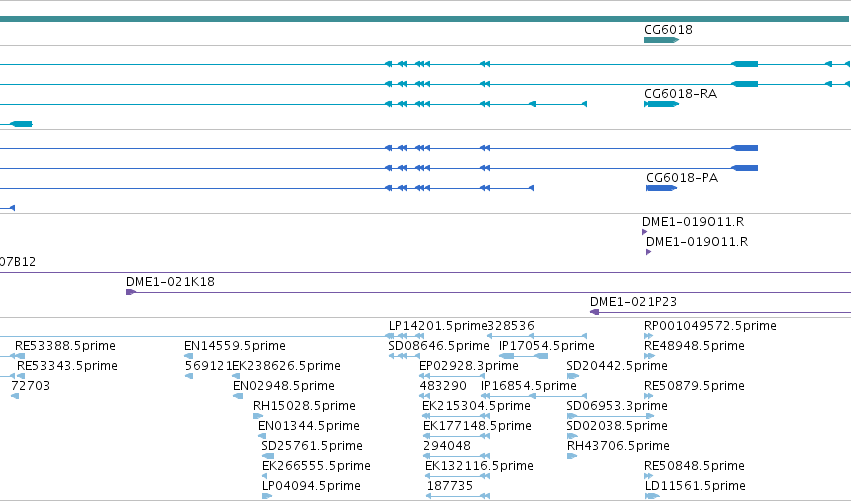Click the SD20442.5prime arrow glyph
The width and height of the screenshot is (851, 501).
click(x=572, y=377)
